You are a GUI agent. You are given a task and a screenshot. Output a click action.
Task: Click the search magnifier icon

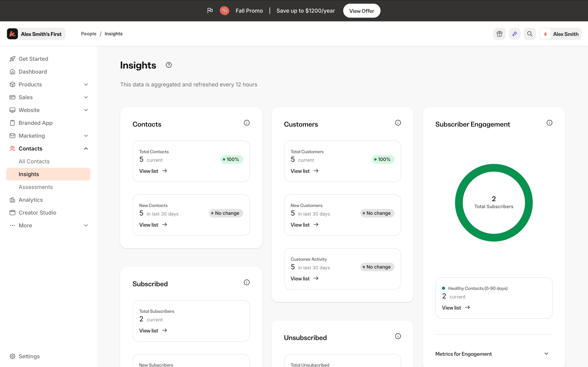tap(530, 34)
